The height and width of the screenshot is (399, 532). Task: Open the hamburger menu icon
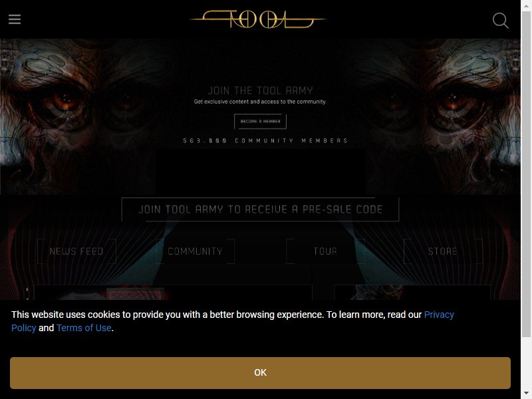[x=15, y=19]
